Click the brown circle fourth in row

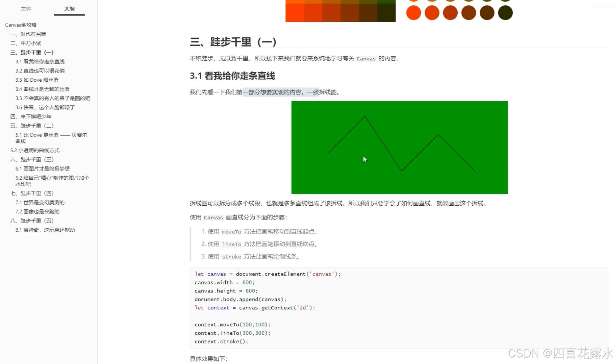click(x=468, y=13)
